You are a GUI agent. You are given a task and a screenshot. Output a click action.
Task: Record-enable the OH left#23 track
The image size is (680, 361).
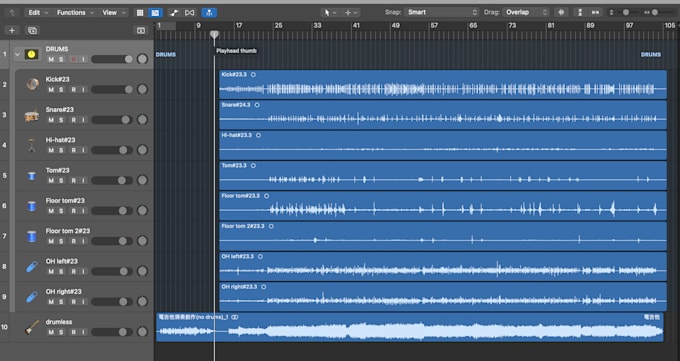pyautogui.click(x=74, y=272)
